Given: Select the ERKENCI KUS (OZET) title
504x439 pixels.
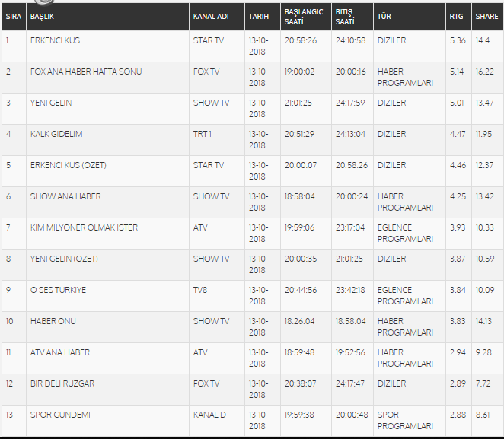Looking at the screenshot, I should 69,165.
